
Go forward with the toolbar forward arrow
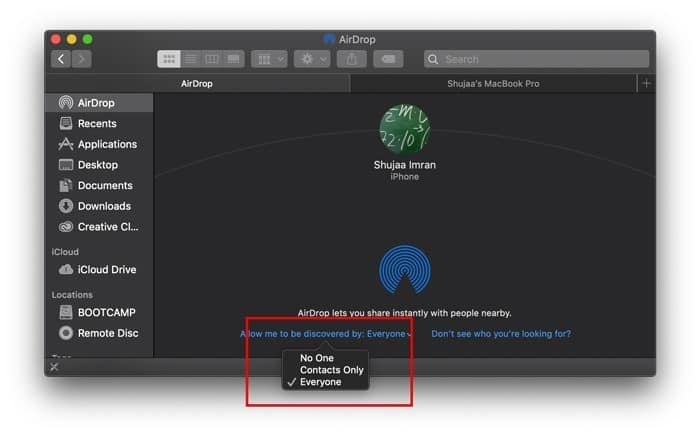point(82,59)
